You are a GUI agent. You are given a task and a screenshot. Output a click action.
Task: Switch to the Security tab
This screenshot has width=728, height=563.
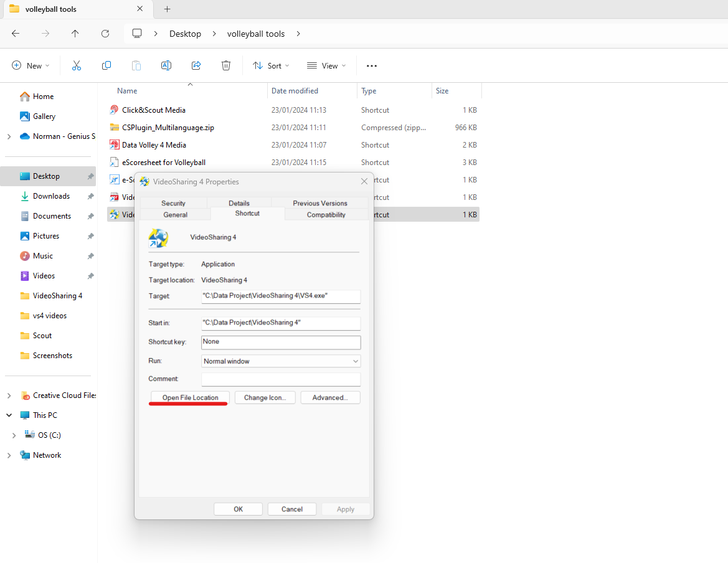[x=173, y=203]
